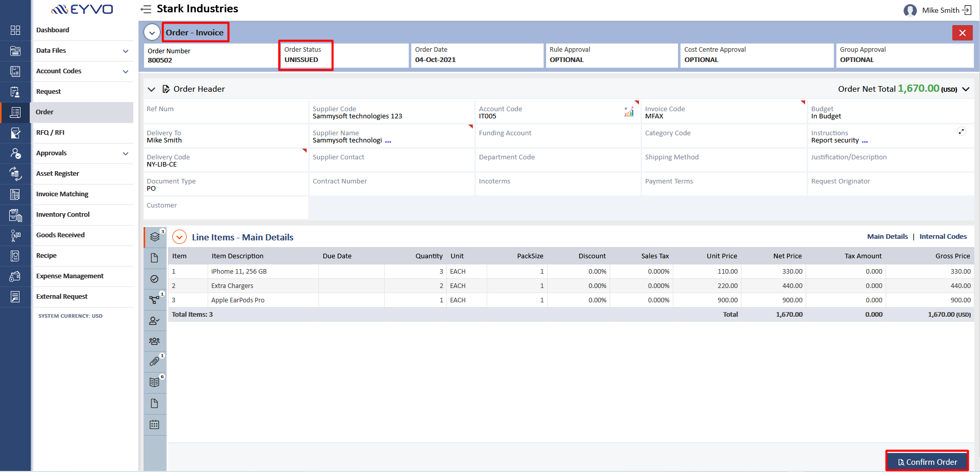Switch to Internal Codes view link
This screenshot has width=980, height=472.
(943, 237)
